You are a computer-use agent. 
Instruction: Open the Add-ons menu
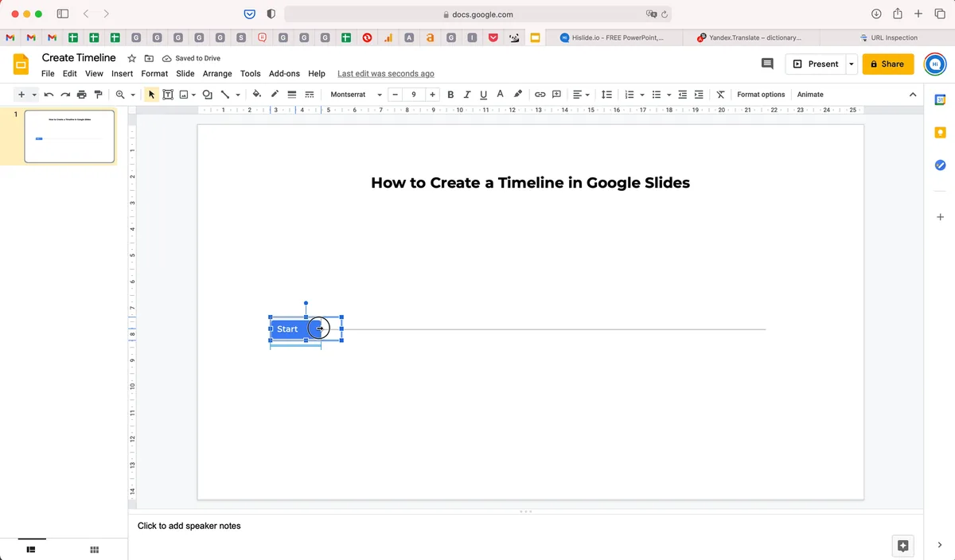point(284,73)
